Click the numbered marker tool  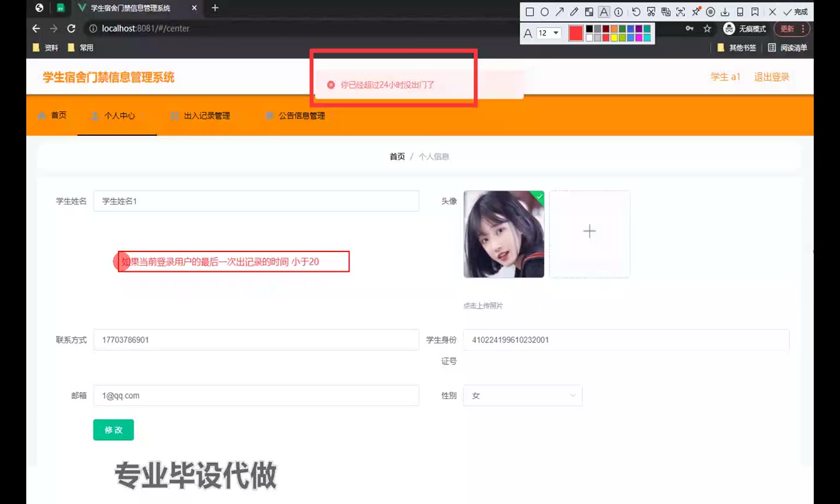pyautogui.click(x=618, y=12)
